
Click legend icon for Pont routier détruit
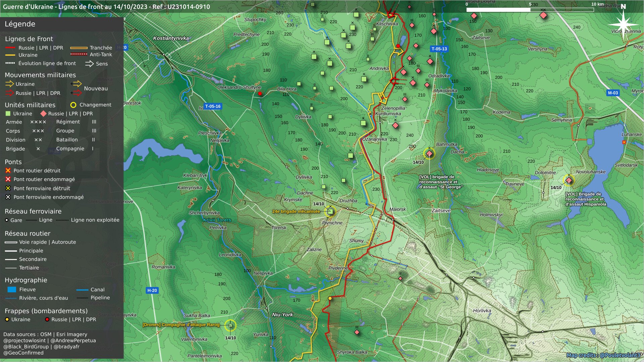[8, 171]
